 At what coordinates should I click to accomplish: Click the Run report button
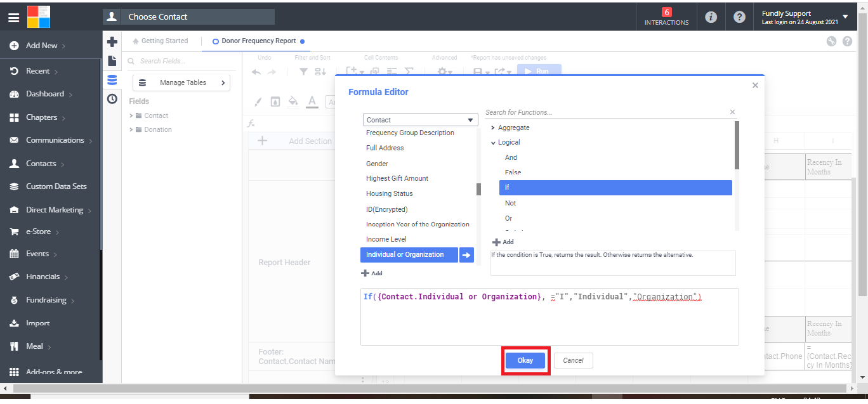(x=539, y=72)
